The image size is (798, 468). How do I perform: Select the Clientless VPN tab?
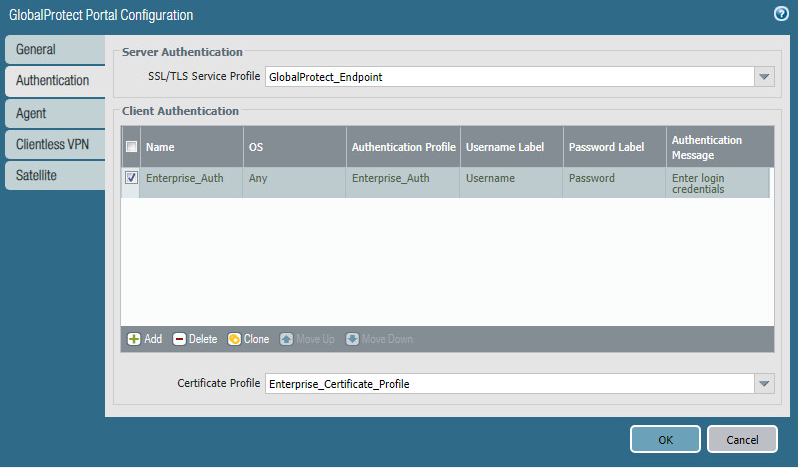click(54, 144)
